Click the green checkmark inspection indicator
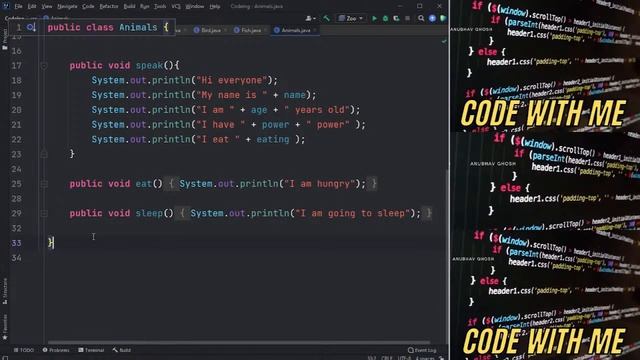640x360 pixels. 444,41
